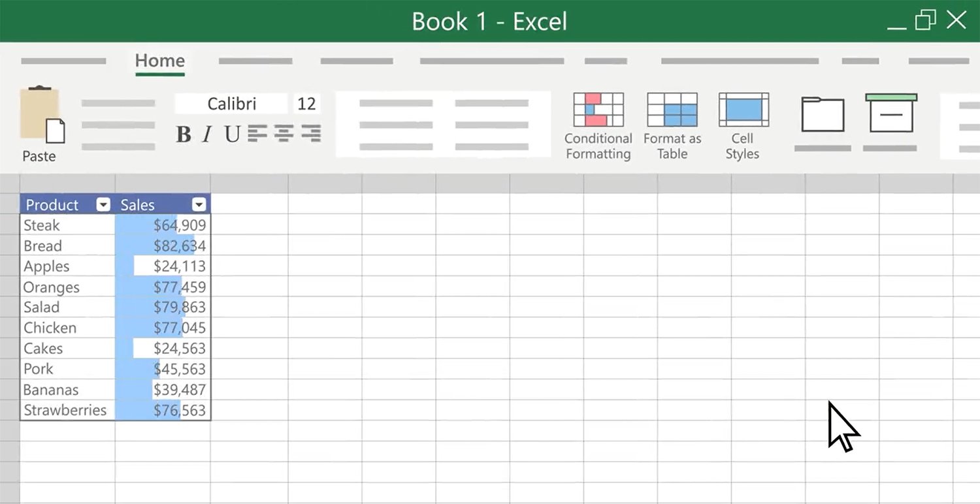Select the font size 12 box
The image size is (980, 504).
(x=306, y=104)
